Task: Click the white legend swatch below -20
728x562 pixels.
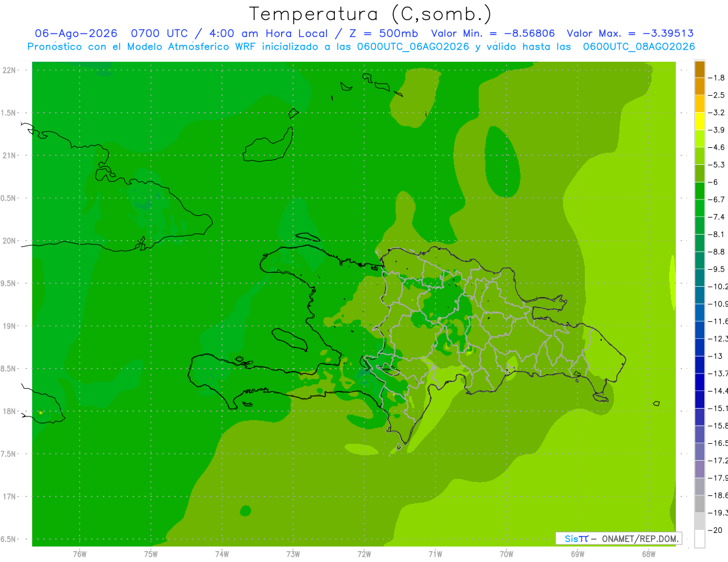Action: [x=699, y=539]
